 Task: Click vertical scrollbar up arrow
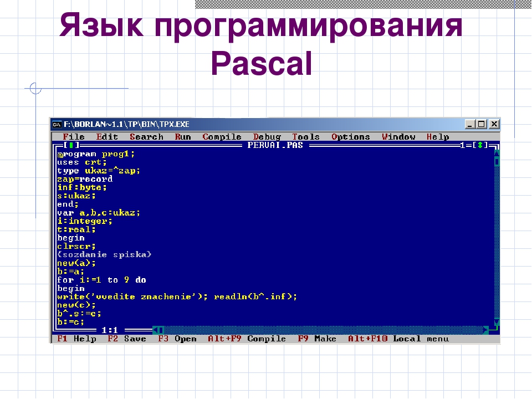[x=497, y=154]
